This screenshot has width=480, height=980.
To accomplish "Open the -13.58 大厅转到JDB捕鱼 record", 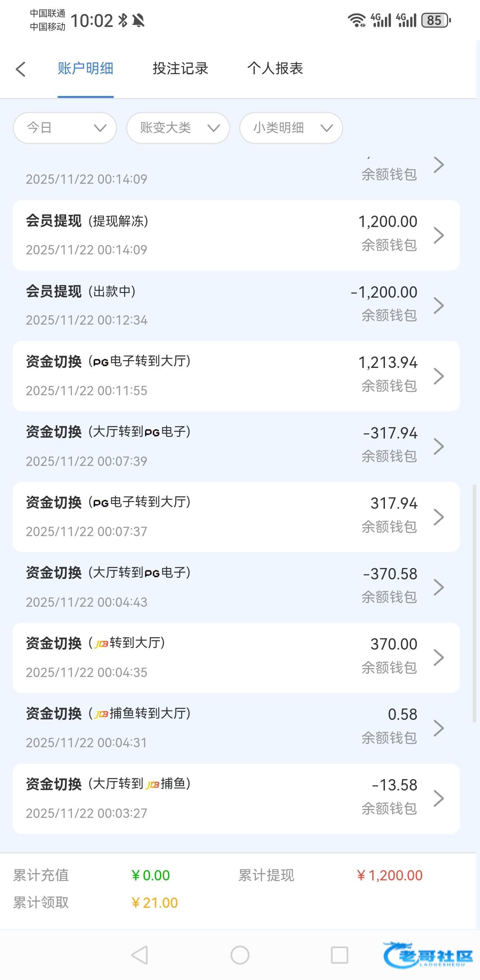I will coord(236,798).
